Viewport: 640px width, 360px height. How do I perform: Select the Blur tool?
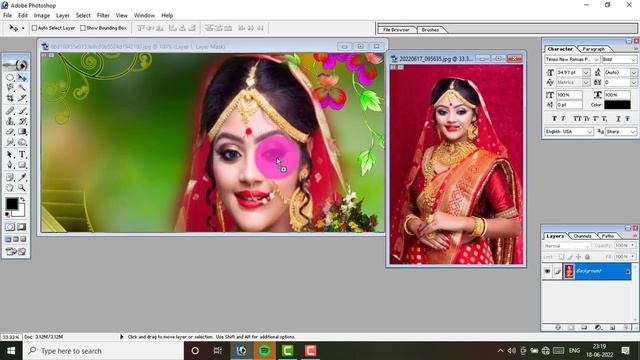[x=10, y=142]
